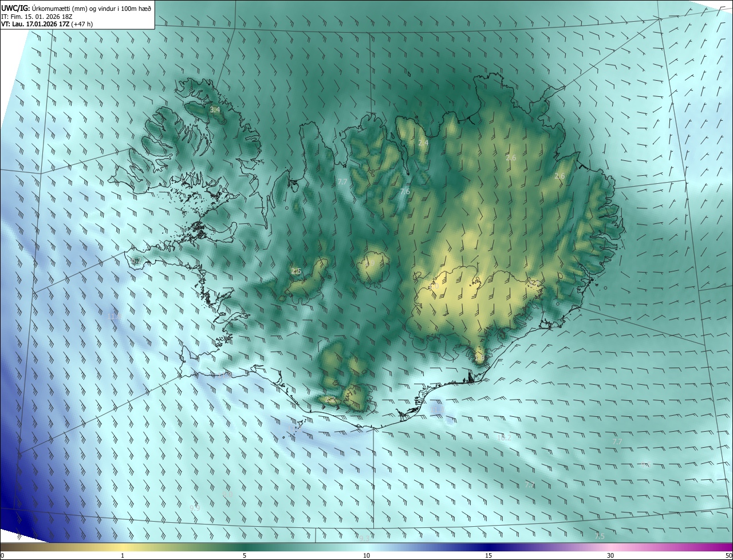Click the '1' label on the color scale
Viewport: 733px width, 560px height.
point(123,555)
